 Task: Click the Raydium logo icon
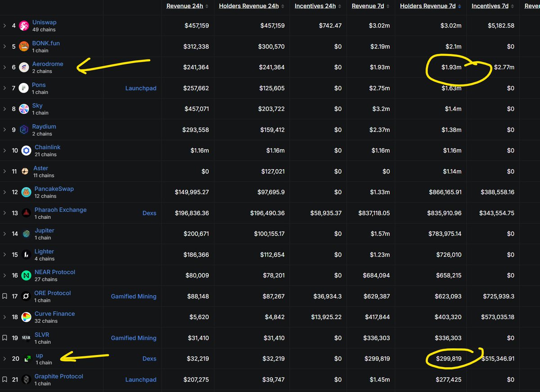click(x=24, y=130)
